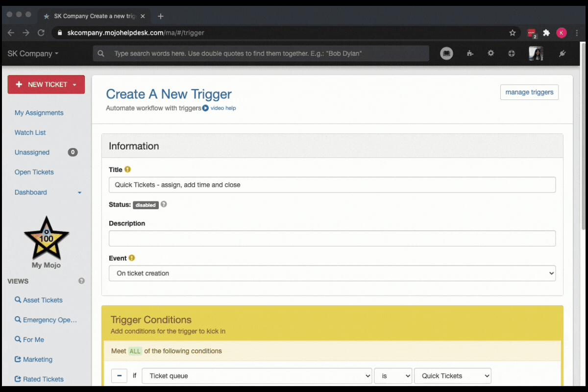Screen dimensions: 588x392
Task: Go to Open Tickets view
Action: pyautogui.click(x=34, y=172)
